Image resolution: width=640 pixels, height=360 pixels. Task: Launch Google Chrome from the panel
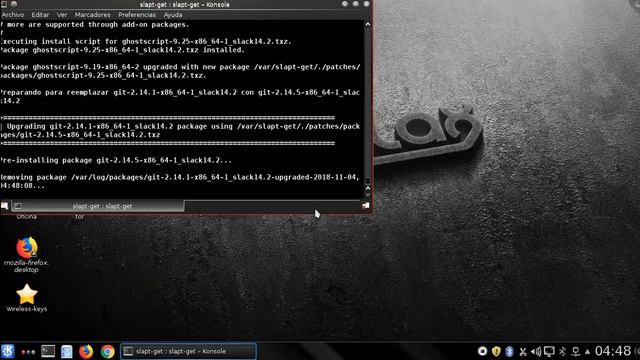coord(108,351)
